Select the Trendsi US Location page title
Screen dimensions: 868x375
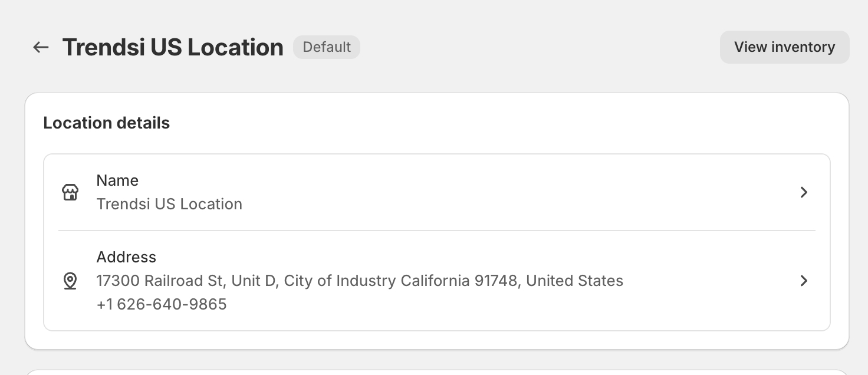tap(173, 47)
